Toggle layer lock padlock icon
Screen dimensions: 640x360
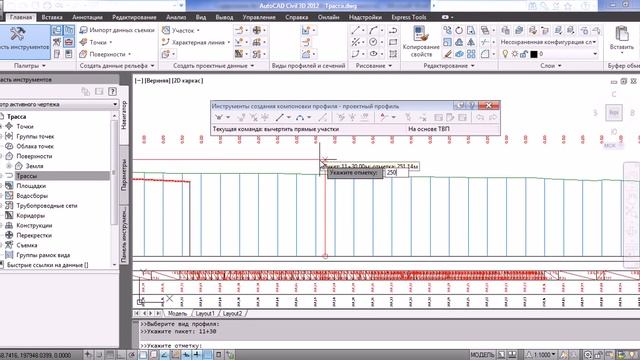tap(524, 54)
